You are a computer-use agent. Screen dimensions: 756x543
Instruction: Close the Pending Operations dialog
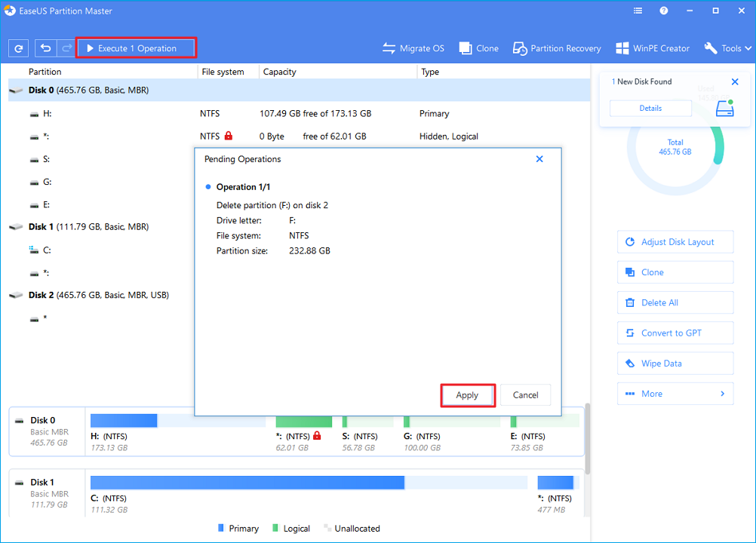point(539,159)
